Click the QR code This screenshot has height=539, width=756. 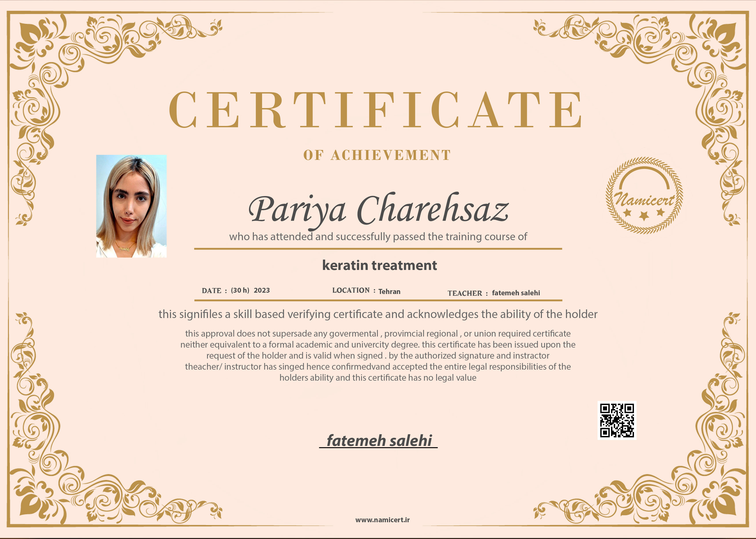617,420
